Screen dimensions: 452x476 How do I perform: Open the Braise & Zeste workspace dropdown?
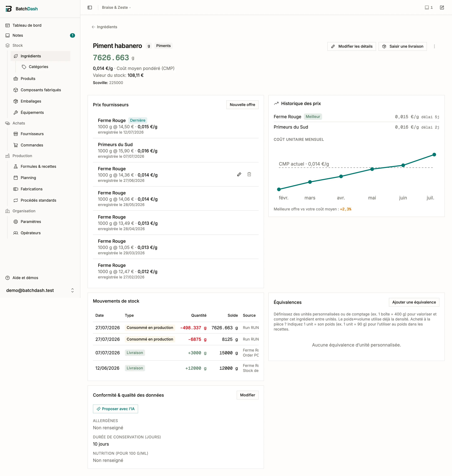[x=116, y=8]
